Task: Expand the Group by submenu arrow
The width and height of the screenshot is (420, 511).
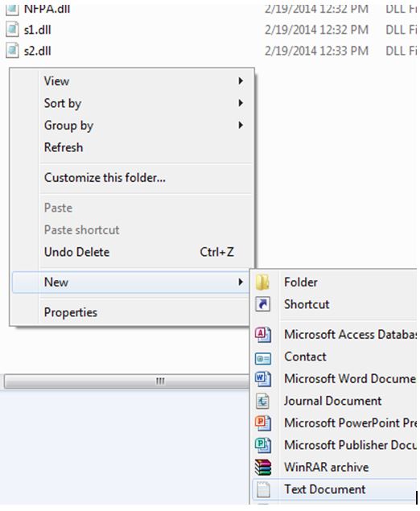Action: coord(241,125)
